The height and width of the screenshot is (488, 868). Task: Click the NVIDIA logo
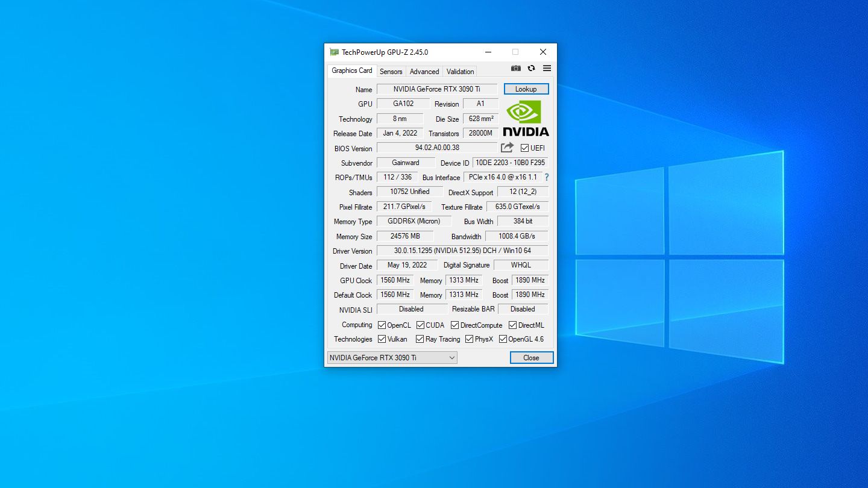(x=526, y=119)
